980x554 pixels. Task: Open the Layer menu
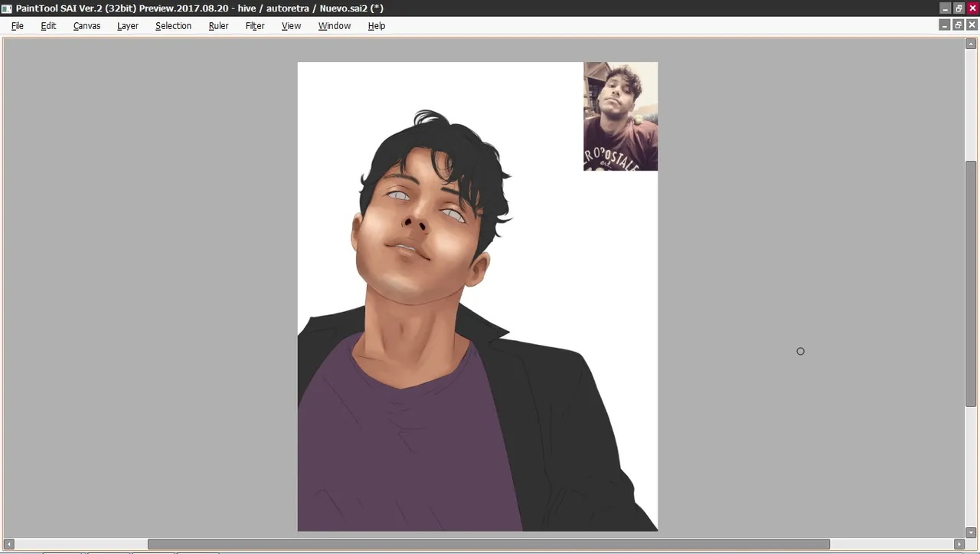tap(127, 25)
